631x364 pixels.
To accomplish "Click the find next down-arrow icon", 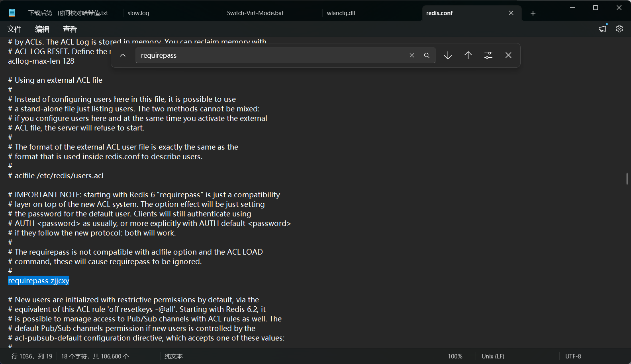I will point(448,55).
